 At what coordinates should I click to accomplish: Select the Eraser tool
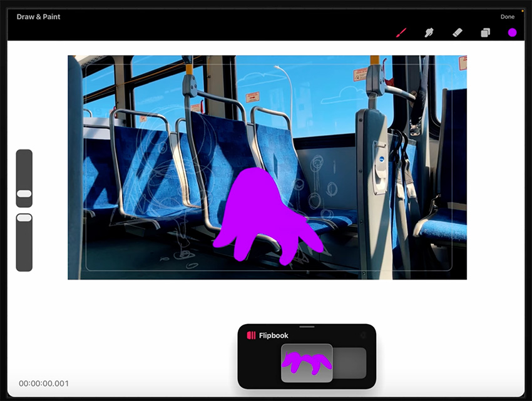click(x=458, y=33)
